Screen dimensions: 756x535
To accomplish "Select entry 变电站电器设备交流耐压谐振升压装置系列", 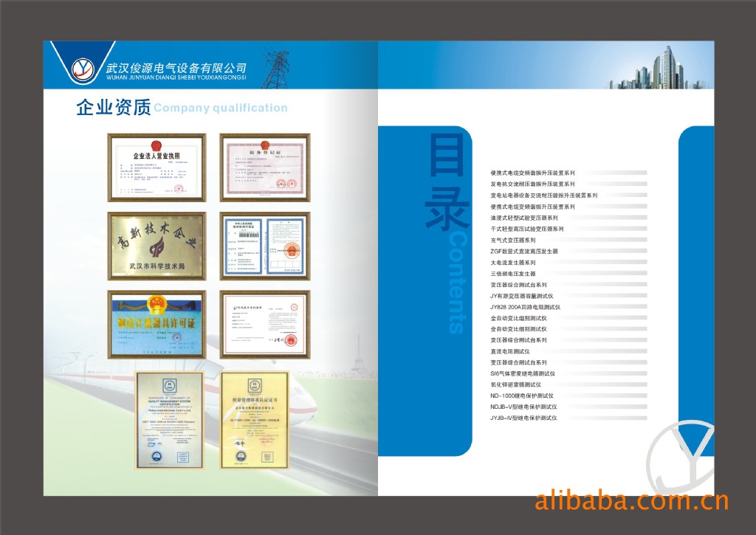I will pyautogui.click(x=544, y=196).
